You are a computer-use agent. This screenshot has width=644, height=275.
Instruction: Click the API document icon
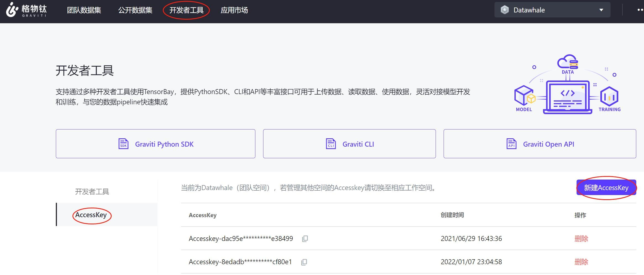click(511, 144)
